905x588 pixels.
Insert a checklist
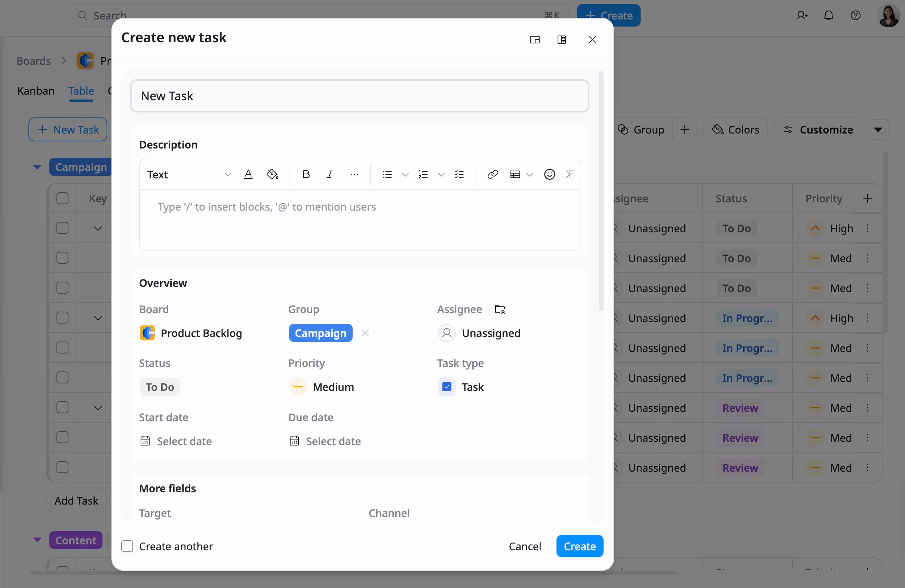click(x=459, y=174)
